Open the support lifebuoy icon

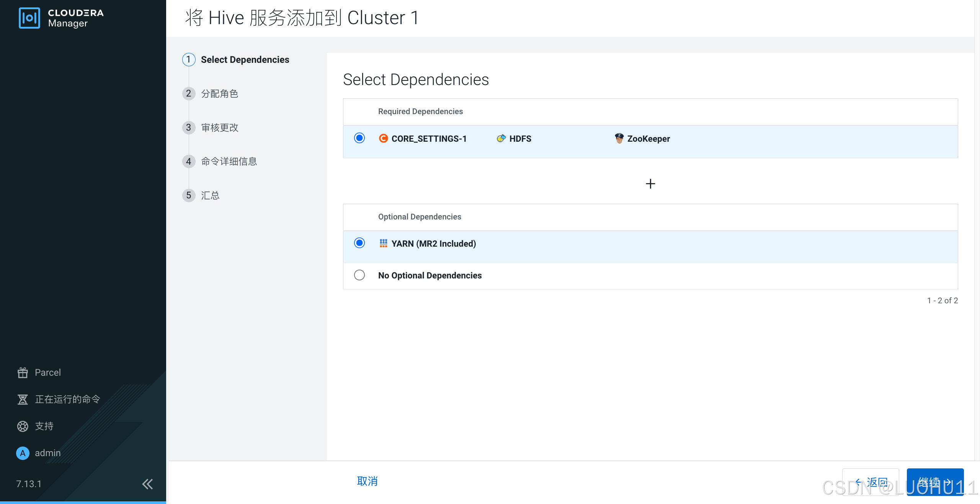[x=23, y=426]
